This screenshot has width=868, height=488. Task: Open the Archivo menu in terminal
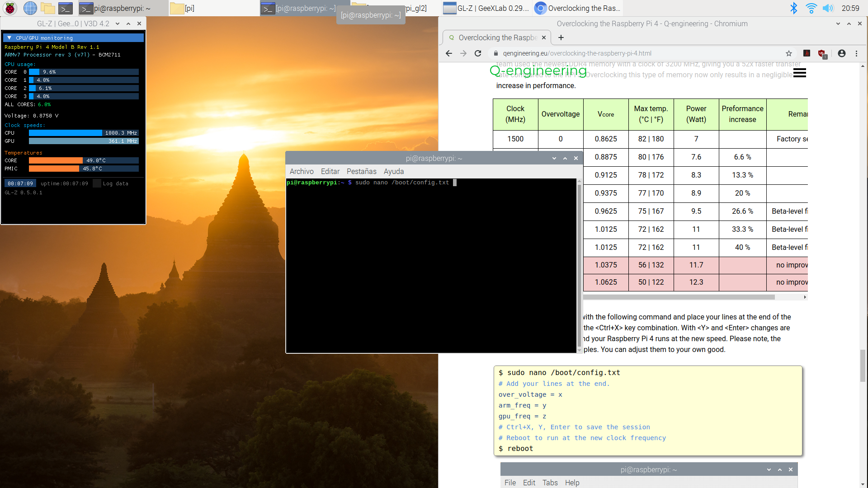click(301, 171)
